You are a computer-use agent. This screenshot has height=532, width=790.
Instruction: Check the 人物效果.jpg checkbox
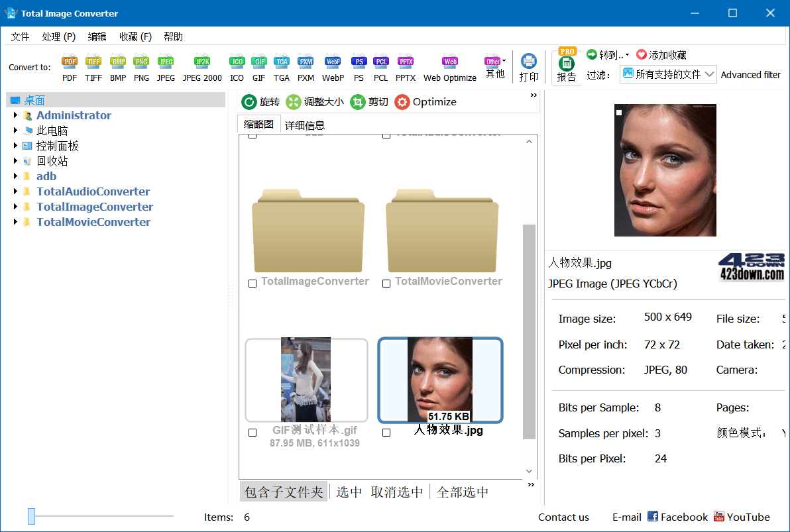386,432
